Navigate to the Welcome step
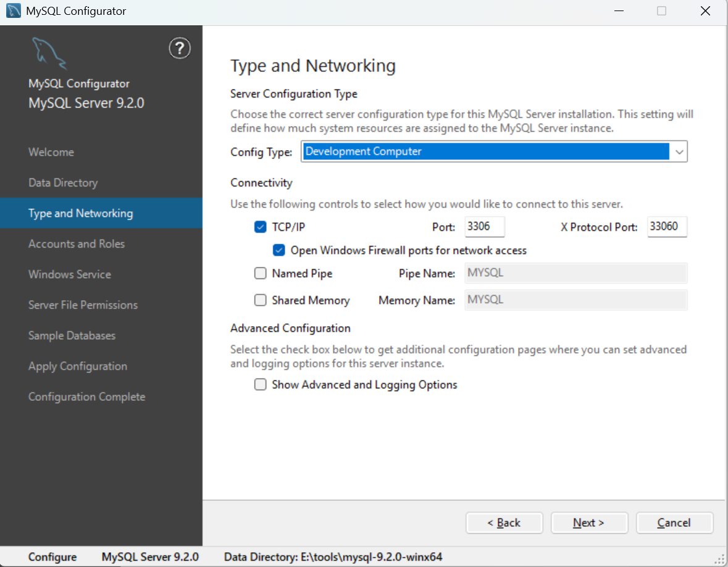The height and width of the screenshot is (567, 728). point(51,152)
